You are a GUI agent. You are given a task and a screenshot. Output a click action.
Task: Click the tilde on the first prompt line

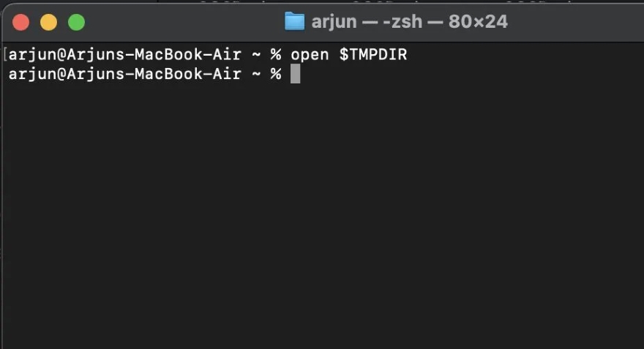pyautogui.click(x=256, y=55)
